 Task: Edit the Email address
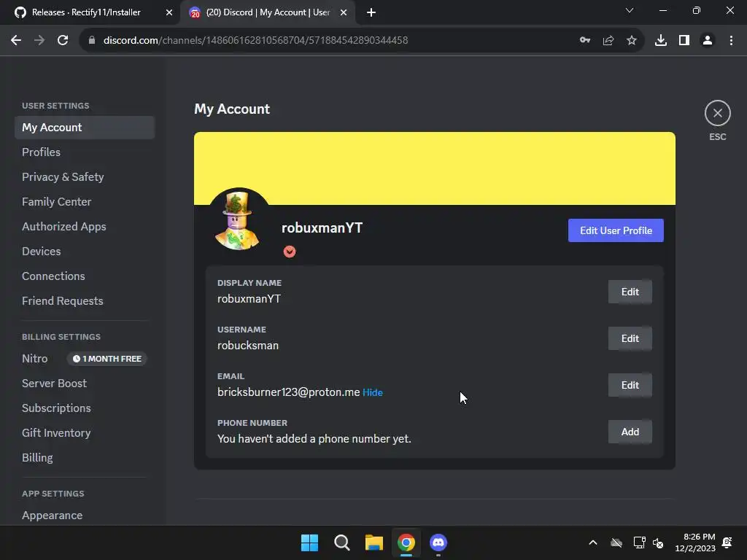pyautogui.click(x=630, y=385)
